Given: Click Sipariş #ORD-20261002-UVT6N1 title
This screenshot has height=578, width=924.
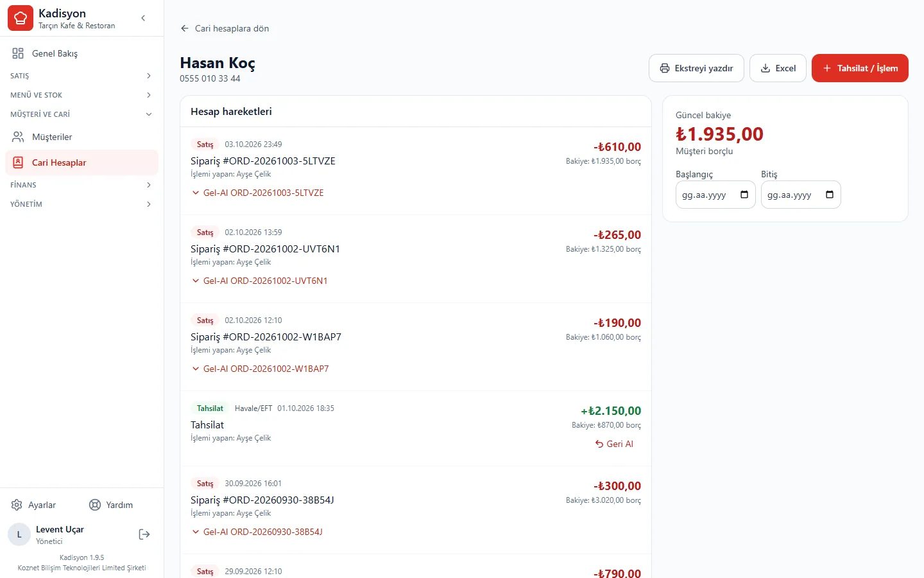Looking at the screenshot, I should tap(265, 249).
